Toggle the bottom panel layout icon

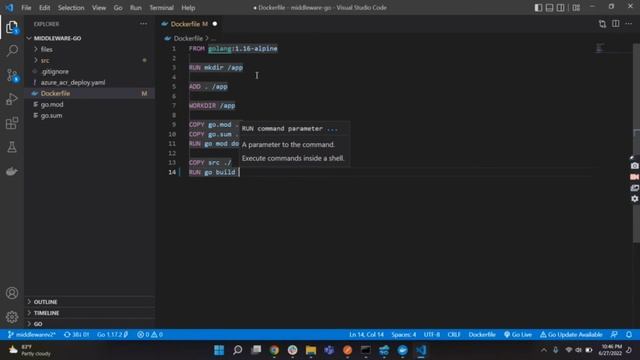549,7
